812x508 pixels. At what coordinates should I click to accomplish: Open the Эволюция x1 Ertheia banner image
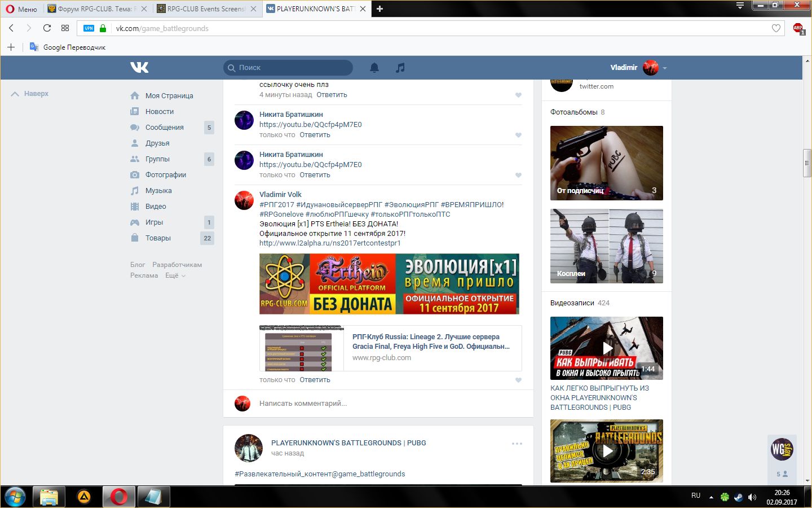389,284
